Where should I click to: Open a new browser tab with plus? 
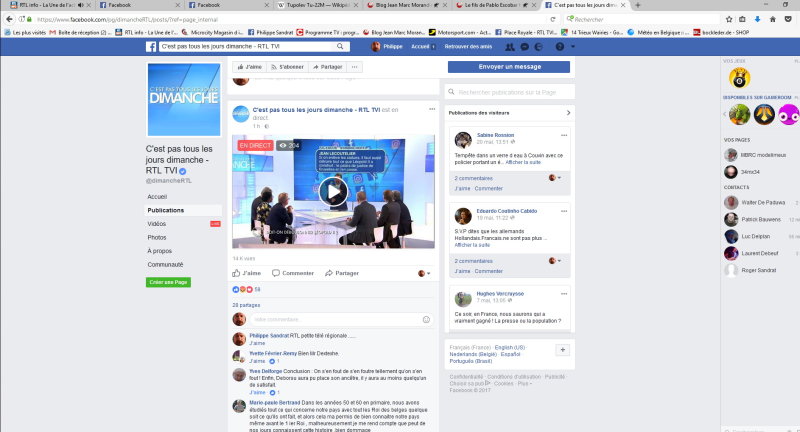click(x=638, y=5)
